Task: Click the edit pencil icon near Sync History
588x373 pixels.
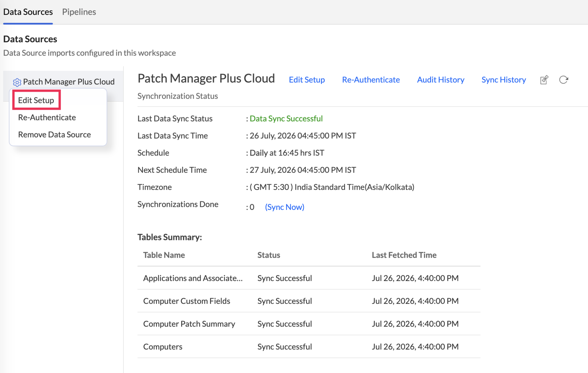Action: click(544, 80)
